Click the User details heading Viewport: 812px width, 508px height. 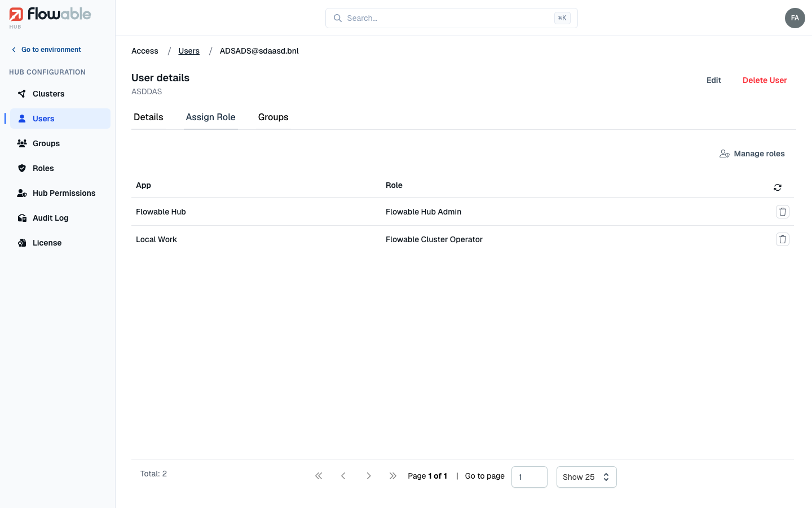[160, 78]
